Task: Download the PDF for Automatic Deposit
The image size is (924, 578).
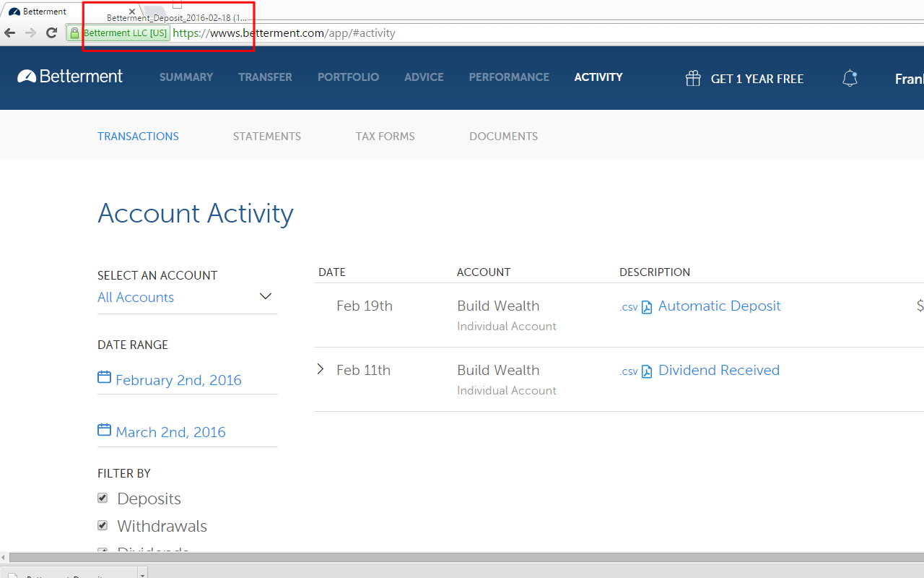Action: (x=647, y=307)
